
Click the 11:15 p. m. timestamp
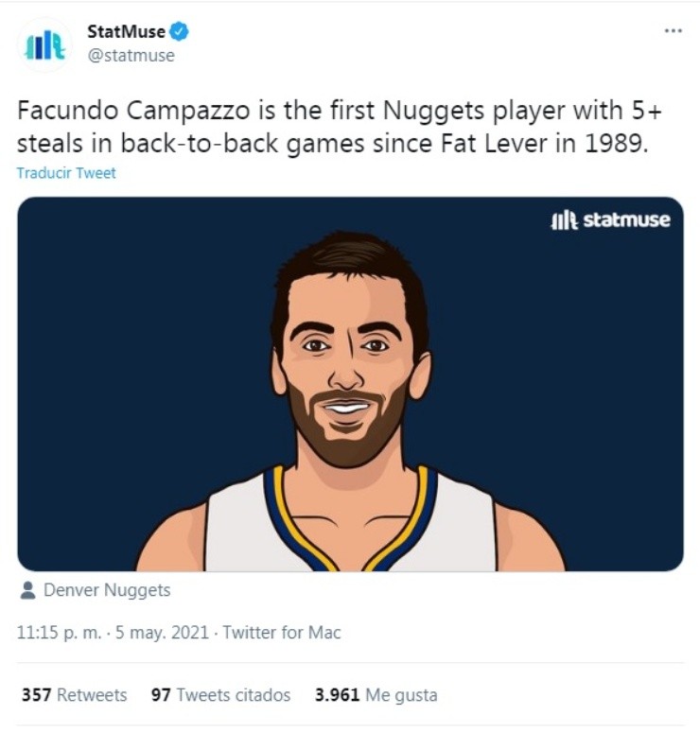[x=59, y=633]
